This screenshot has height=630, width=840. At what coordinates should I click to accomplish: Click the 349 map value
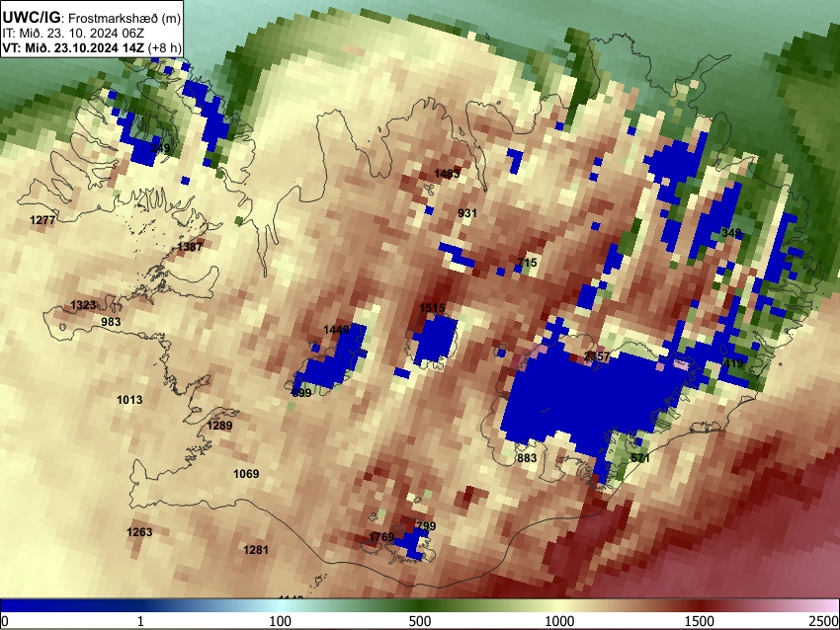pos(731,233)
